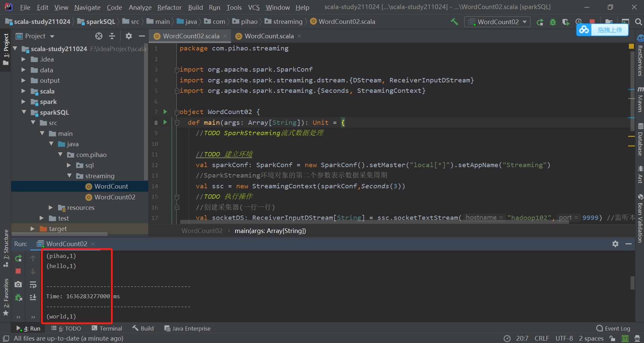
Task: Expand the target folder
Action: coord(32,229)
